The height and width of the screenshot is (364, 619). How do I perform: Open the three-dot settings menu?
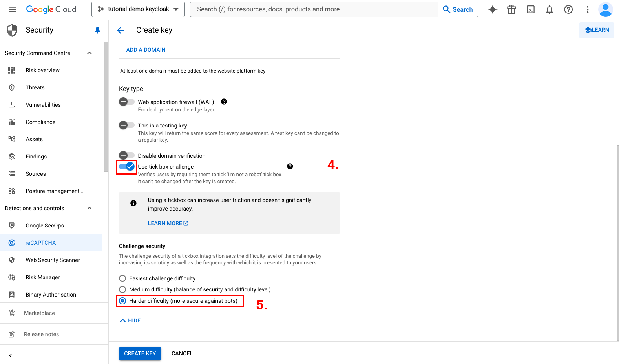[x=588, y=10]
